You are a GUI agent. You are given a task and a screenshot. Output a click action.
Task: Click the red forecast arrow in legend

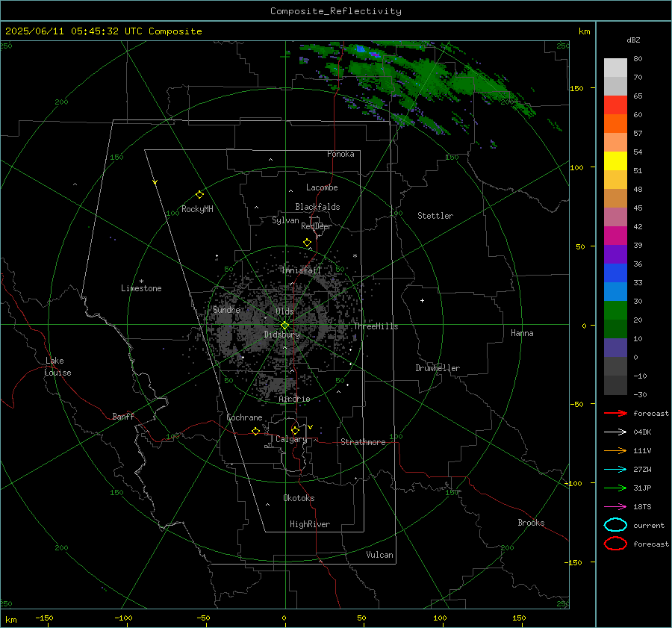pyautogui.click(x=615, y=413)
